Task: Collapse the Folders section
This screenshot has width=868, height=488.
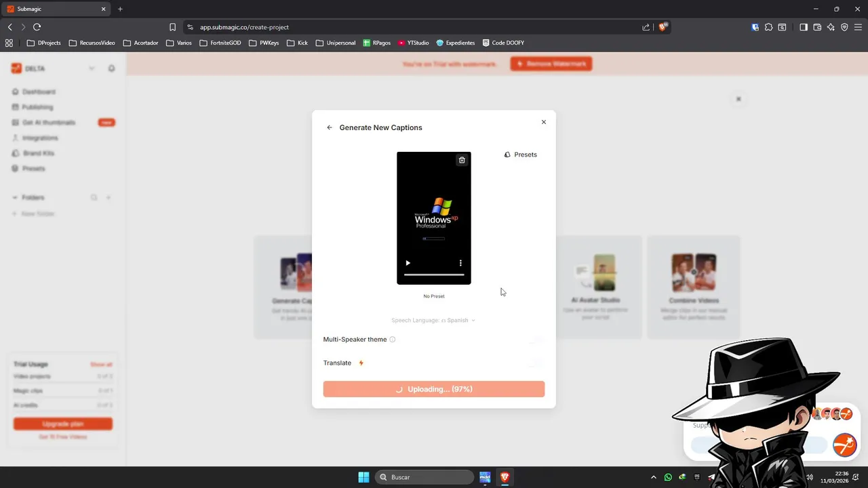Action: coord(15,197)
